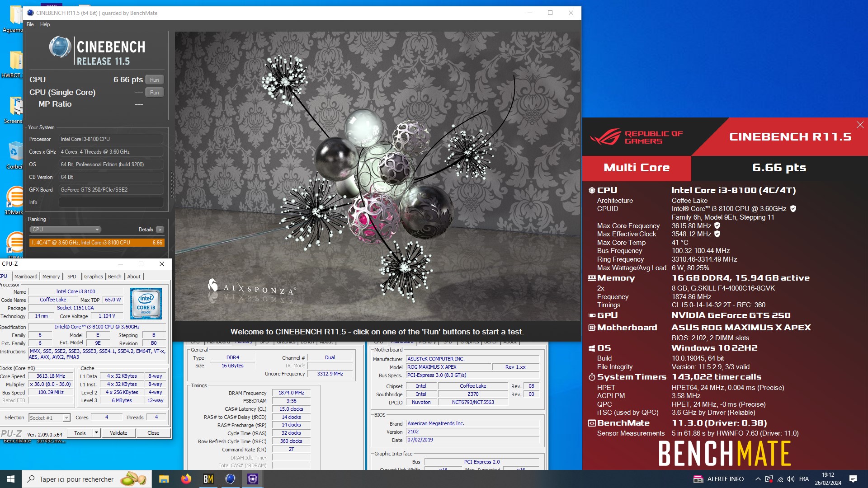Screen dimensions: 868x488
Task: Click shield icon beside Max Core Frequency
Action: point(717,225)
